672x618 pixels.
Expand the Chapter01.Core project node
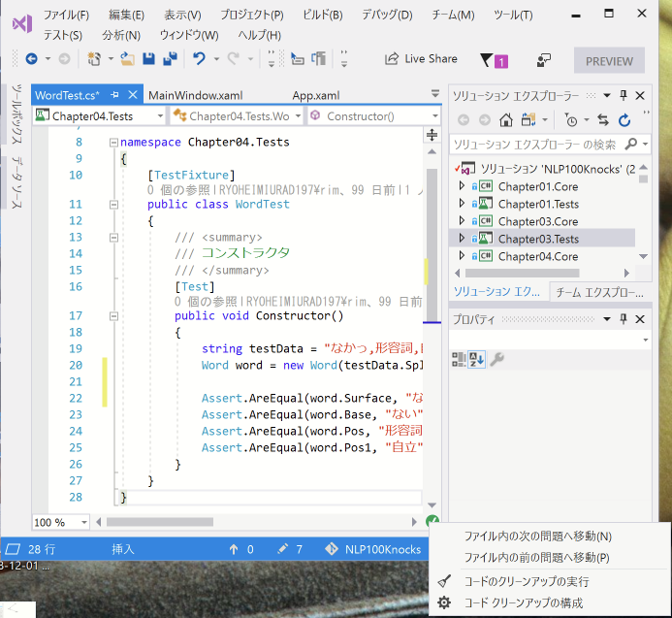click(462, 185)
